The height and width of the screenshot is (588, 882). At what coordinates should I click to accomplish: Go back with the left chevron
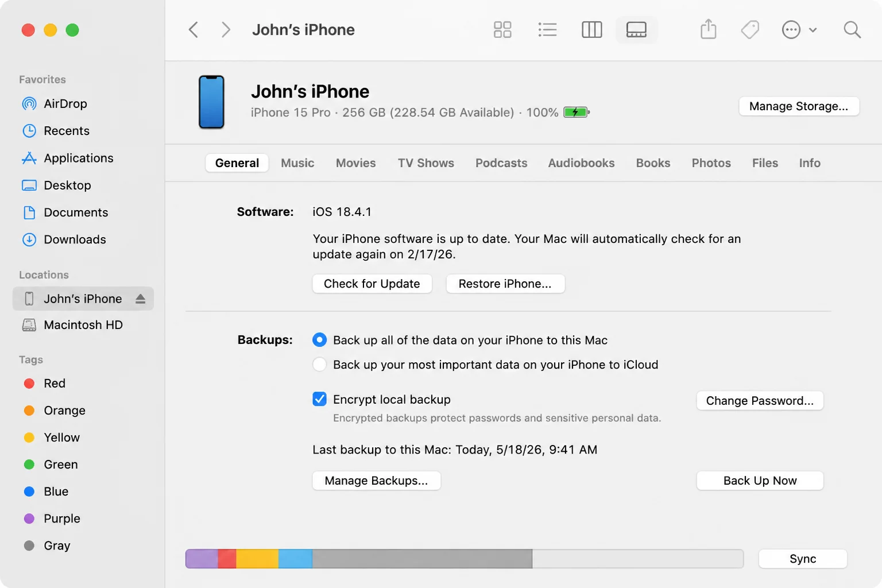pyautogui.click(x=194, y=30)
